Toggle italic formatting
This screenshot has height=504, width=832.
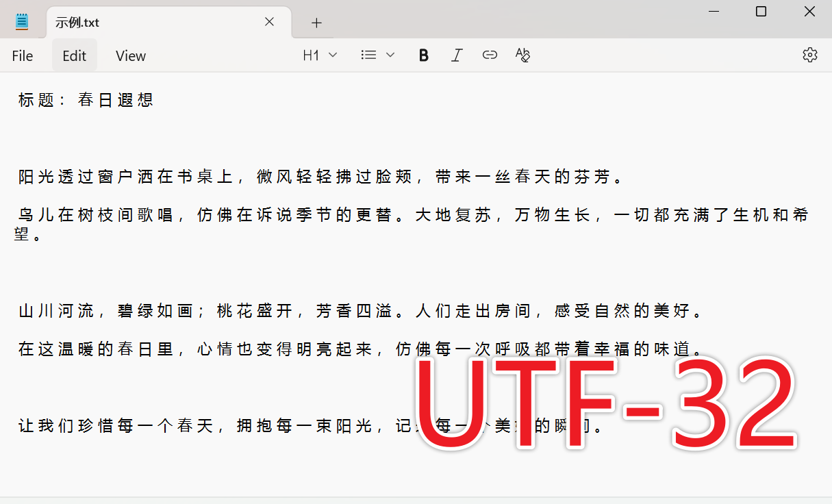[x=456, y=55]
